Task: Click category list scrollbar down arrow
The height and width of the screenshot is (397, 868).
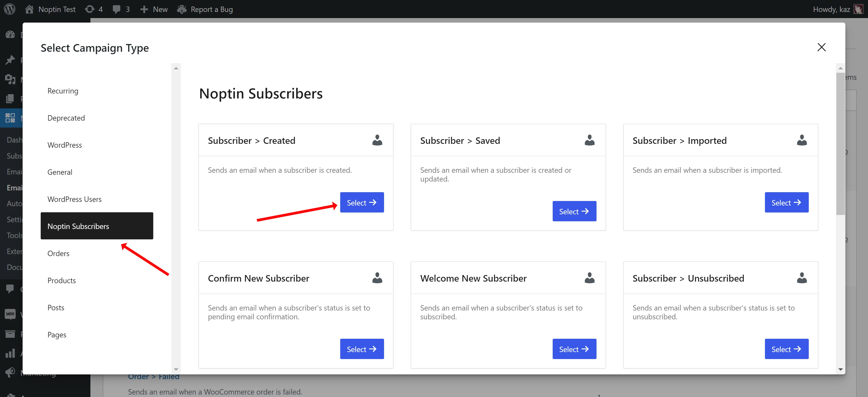Action: pyautogui.click(x=176, y=369)
